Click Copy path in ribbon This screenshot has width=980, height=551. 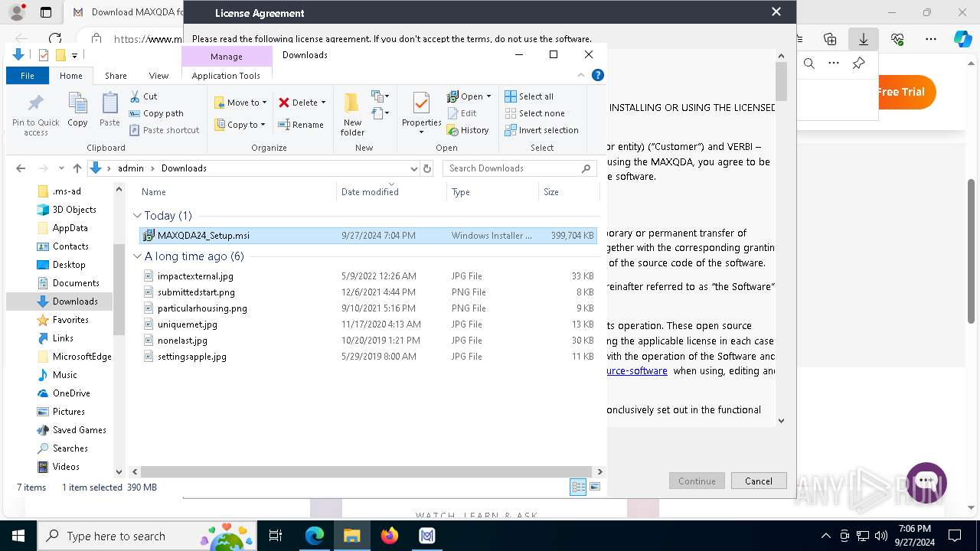point(156,113)
